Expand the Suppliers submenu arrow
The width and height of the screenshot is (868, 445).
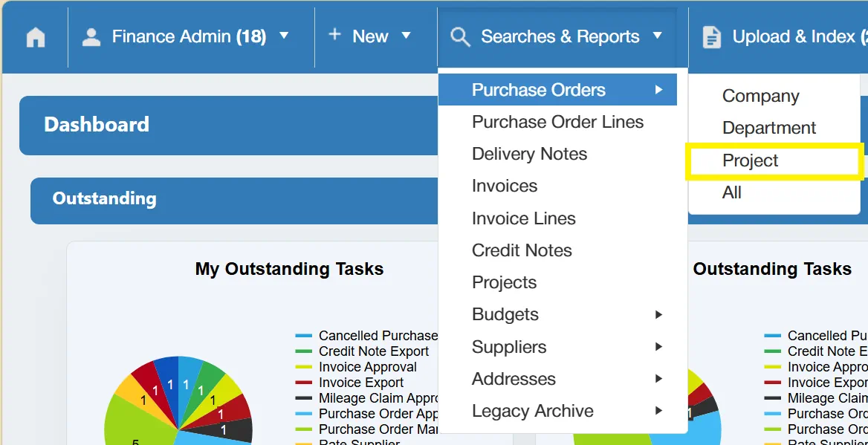click(x=658, y=347)
